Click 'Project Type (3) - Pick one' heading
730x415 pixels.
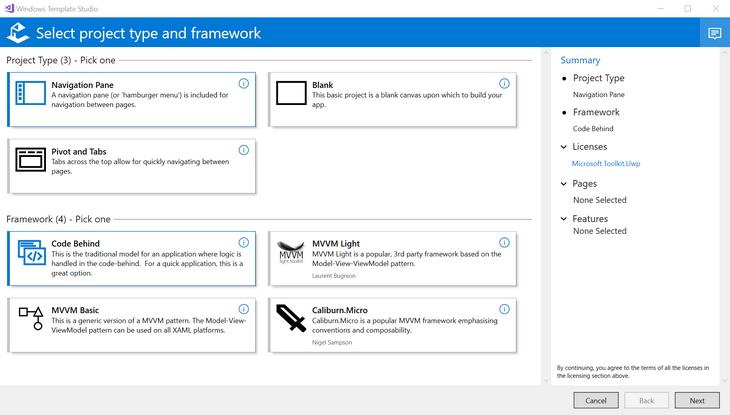pos(61,60)
